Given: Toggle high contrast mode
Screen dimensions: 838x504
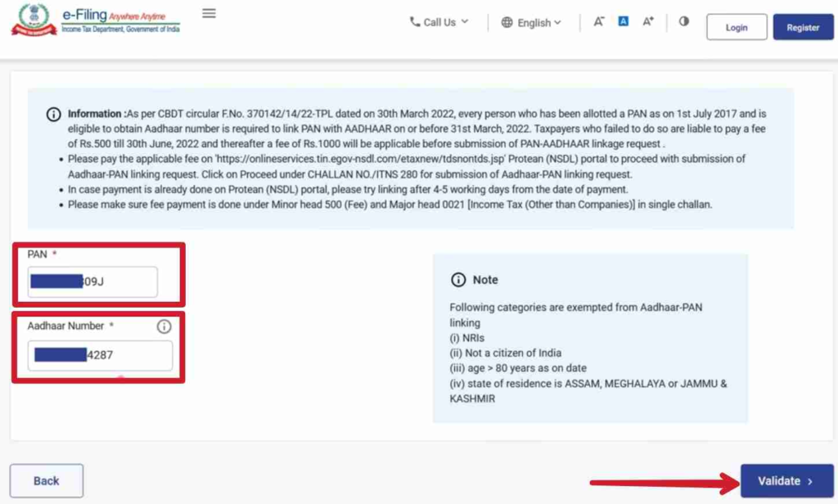Looking at the screenshot, I should pos(683,22).
